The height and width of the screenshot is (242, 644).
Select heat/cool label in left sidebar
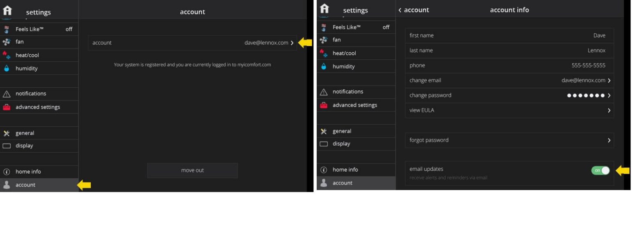pos(28,55)
